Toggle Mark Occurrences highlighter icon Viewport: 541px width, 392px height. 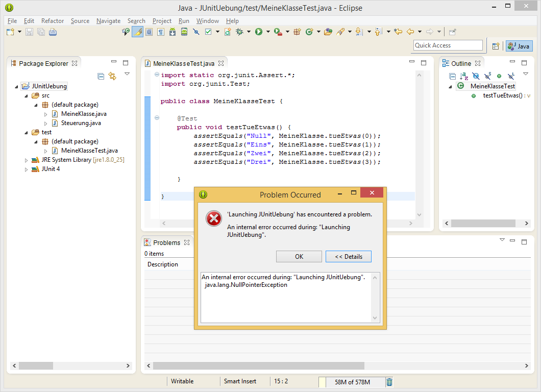(x=138, y=32)
